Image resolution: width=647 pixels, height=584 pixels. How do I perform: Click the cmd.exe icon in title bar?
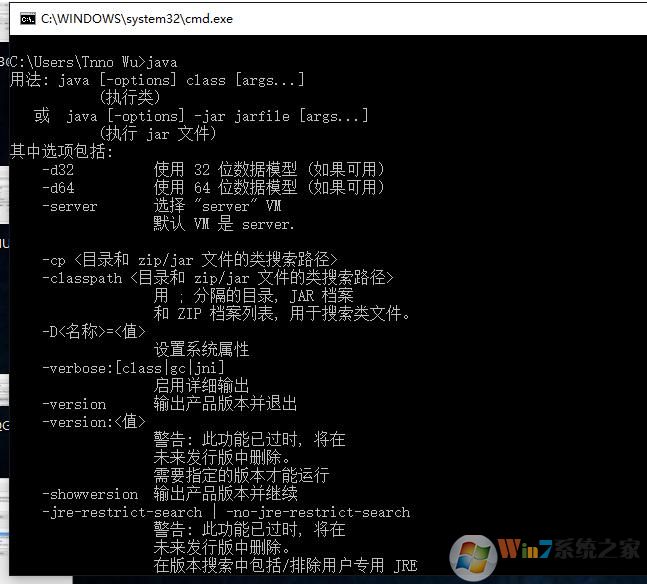[x=28, y=19]
